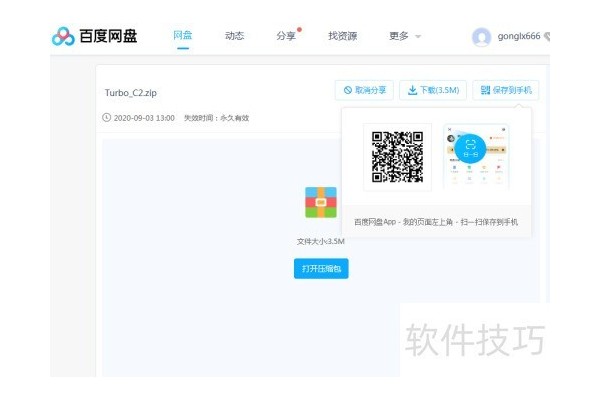Click the 取消分享 button
This screenshot has width=600, height=400.
[364, 90]
